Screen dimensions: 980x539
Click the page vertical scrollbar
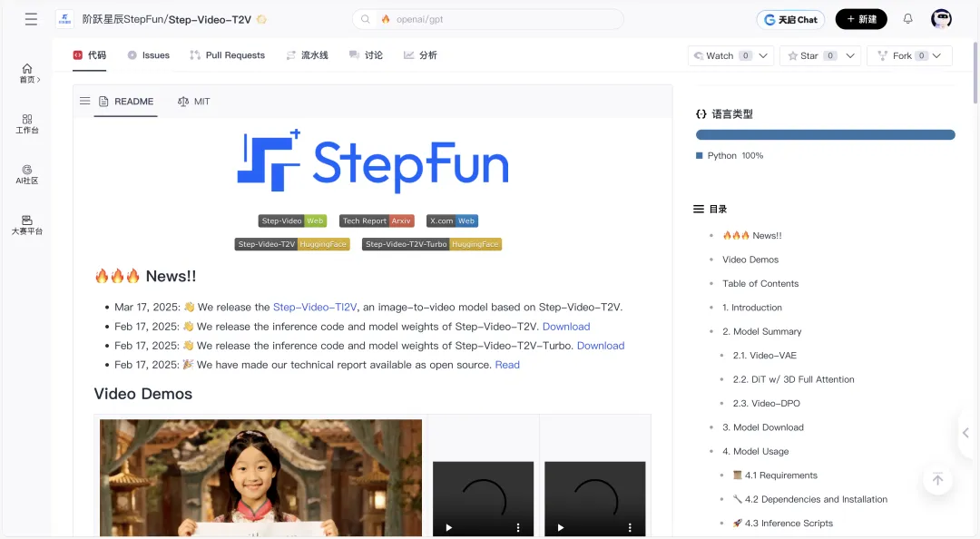click(x=975, y=72)
